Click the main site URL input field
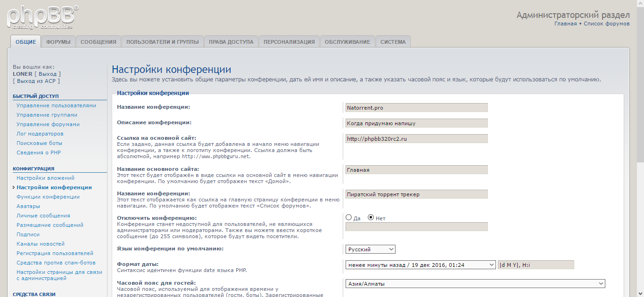 coord(417,139)
